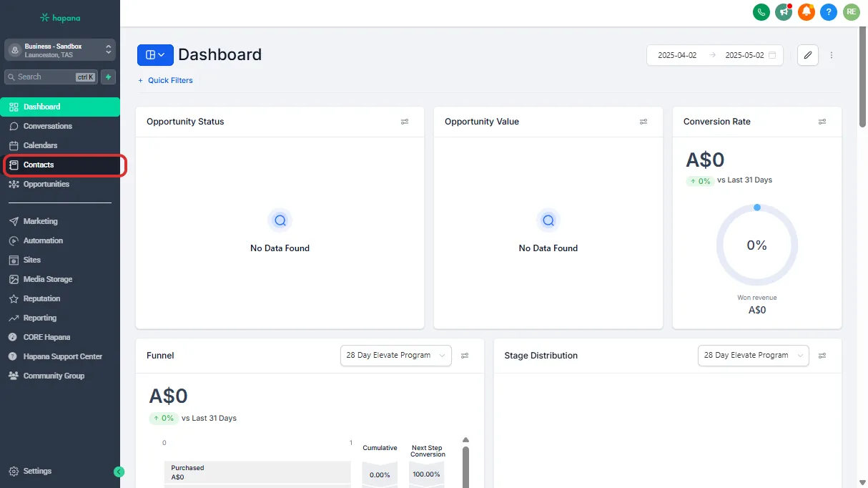Open Settings at the sidebar bottom

click(x=37, y=472)
